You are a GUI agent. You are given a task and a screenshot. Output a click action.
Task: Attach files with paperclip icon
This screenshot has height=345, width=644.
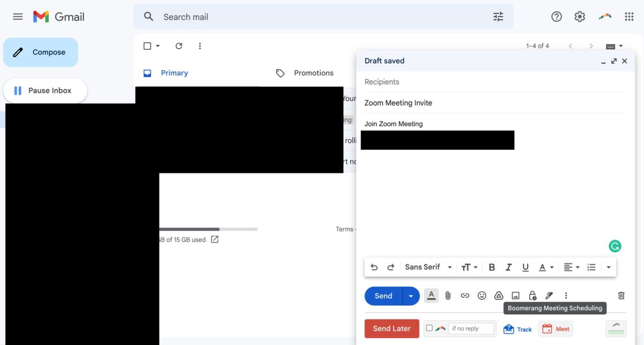448,296
